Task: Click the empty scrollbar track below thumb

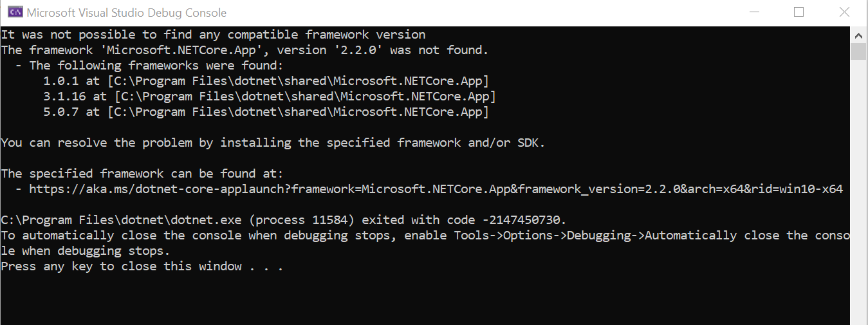Action: tap(858, 193)
